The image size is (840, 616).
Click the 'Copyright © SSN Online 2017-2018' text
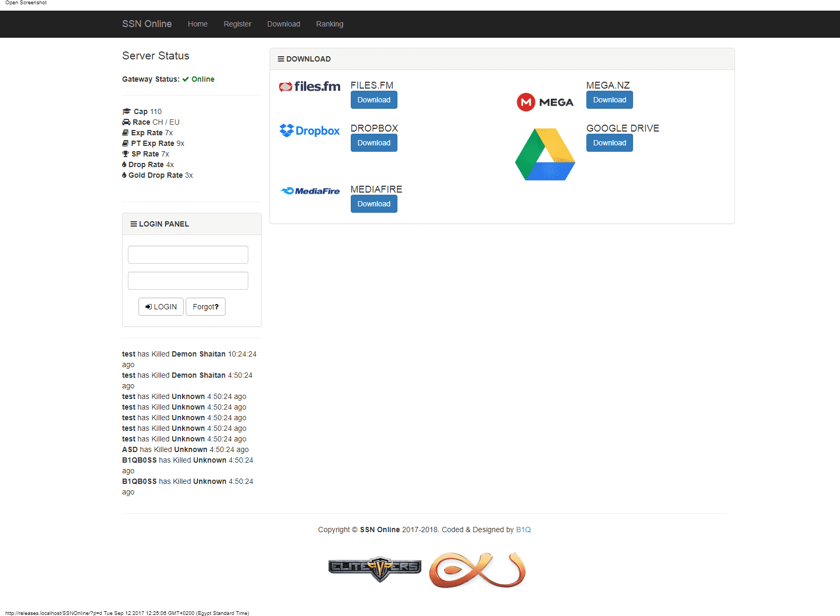click(x=378, y=530)
